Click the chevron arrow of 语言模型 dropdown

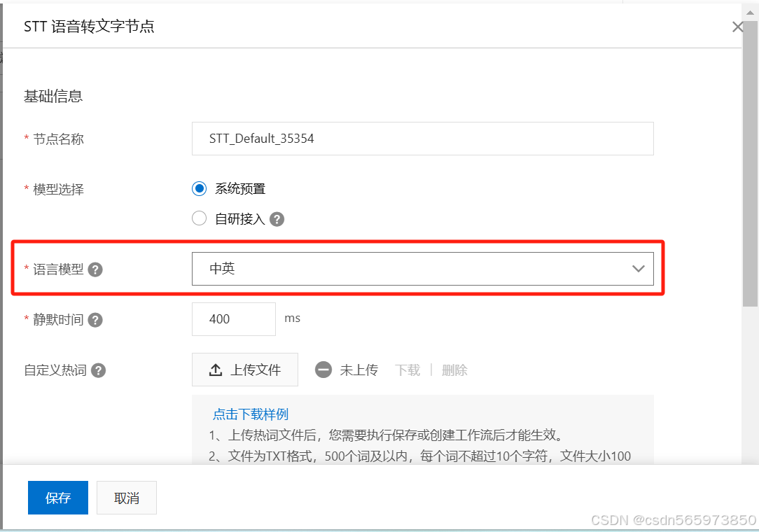pos(639,269)
